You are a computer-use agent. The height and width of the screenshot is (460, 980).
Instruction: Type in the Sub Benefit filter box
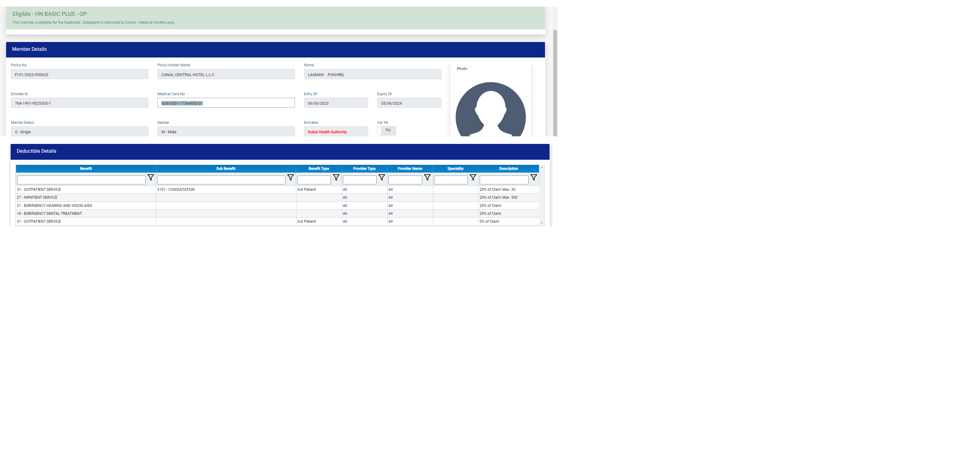click(x=221, y=180)
